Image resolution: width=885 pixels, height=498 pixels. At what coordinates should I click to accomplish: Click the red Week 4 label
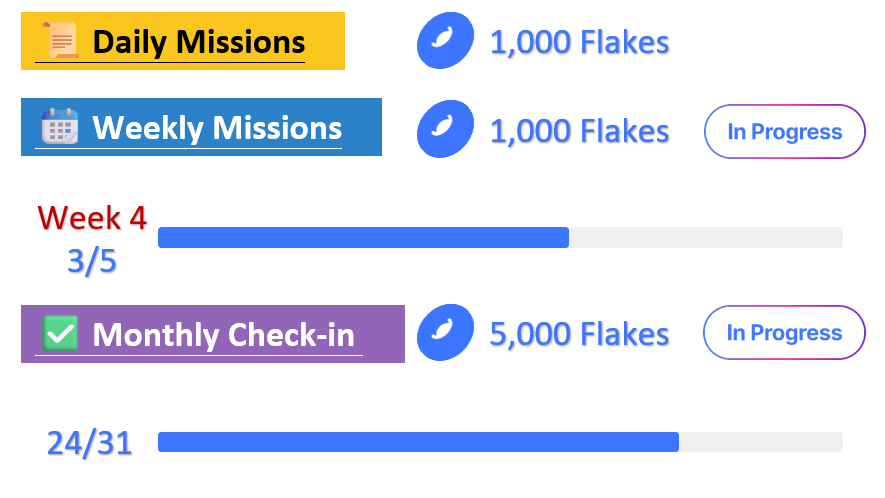pyautogui.click(x=92, y=217)
